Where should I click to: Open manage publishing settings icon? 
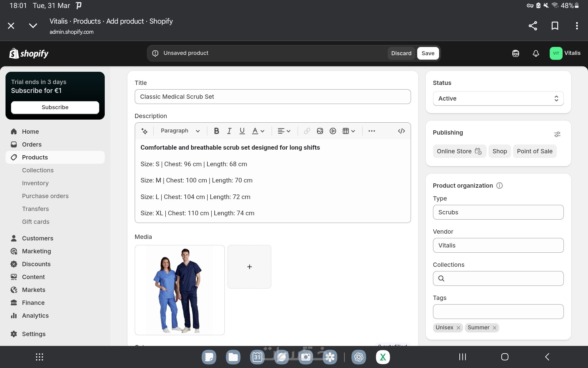[557, 134]
